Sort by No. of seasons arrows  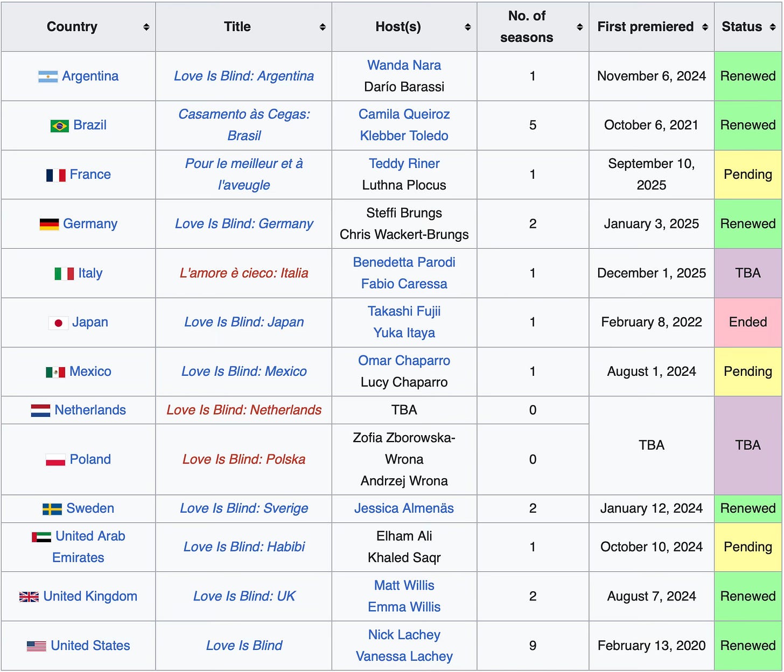(x=579, y=27)
